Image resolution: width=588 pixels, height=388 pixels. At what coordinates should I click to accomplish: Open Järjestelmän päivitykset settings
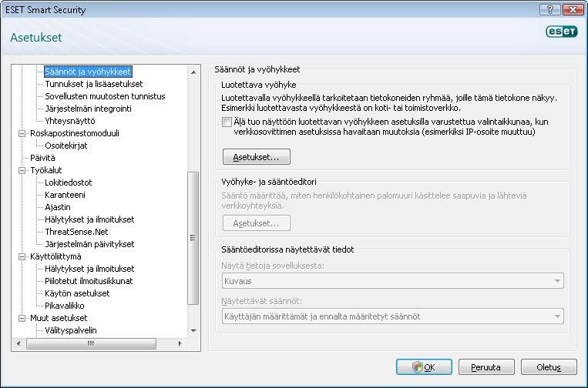[x=89, y=244]
